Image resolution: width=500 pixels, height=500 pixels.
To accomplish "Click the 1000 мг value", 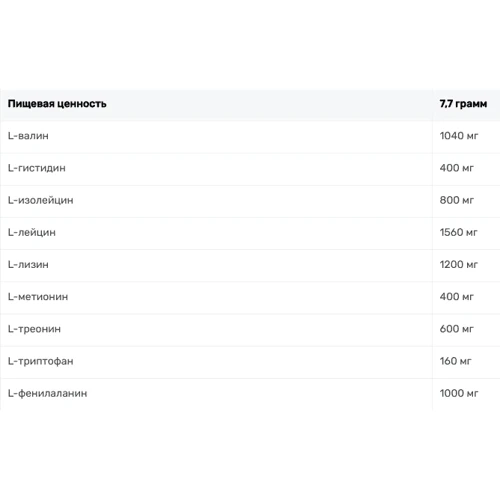I will click(459, 393).
